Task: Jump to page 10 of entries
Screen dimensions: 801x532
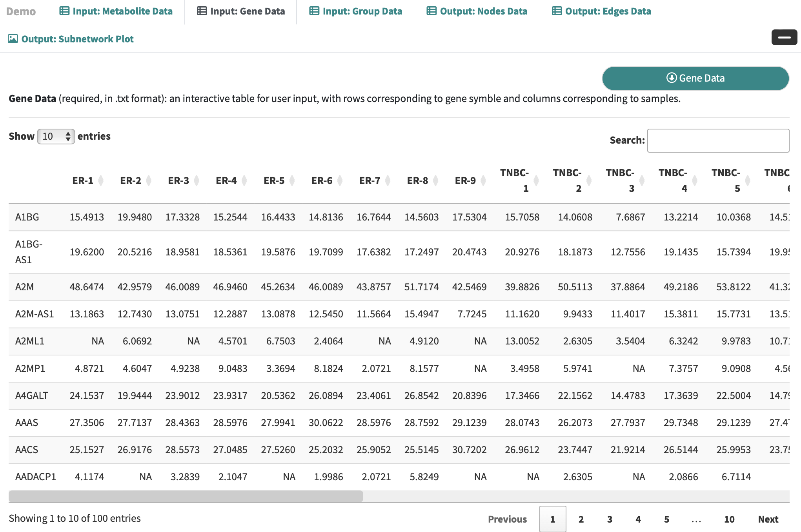Action: pos(729,519)
